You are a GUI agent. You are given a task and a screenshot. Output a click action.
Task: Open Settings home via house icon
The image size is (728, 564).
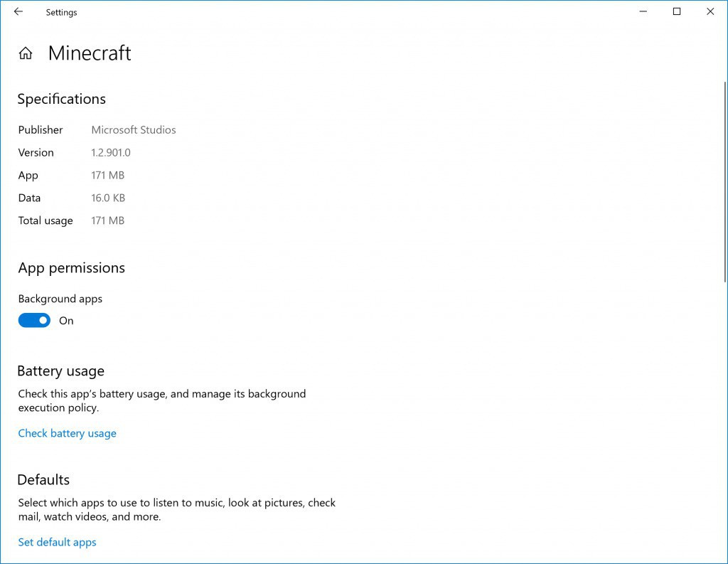click(x=26, y=53)
